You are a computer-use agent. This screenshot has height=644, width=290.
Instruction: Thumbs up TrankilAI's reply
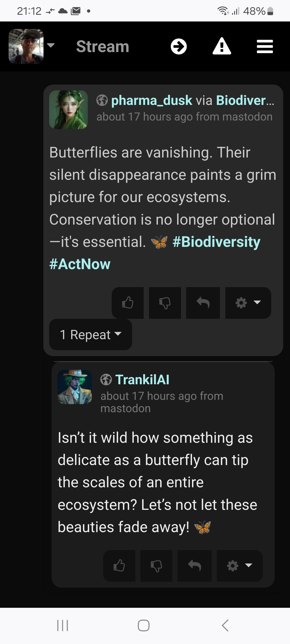click(119, 566)
